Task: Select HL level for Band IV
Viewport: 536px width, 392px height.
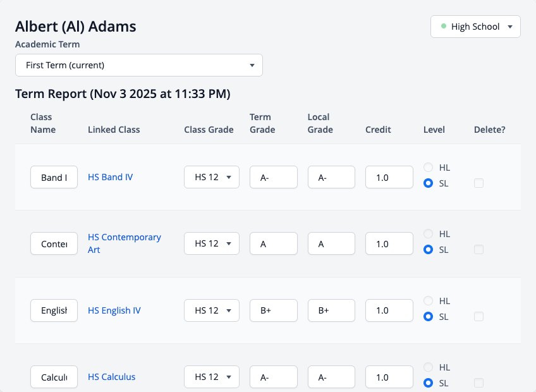Action: [x=428, y=168]
